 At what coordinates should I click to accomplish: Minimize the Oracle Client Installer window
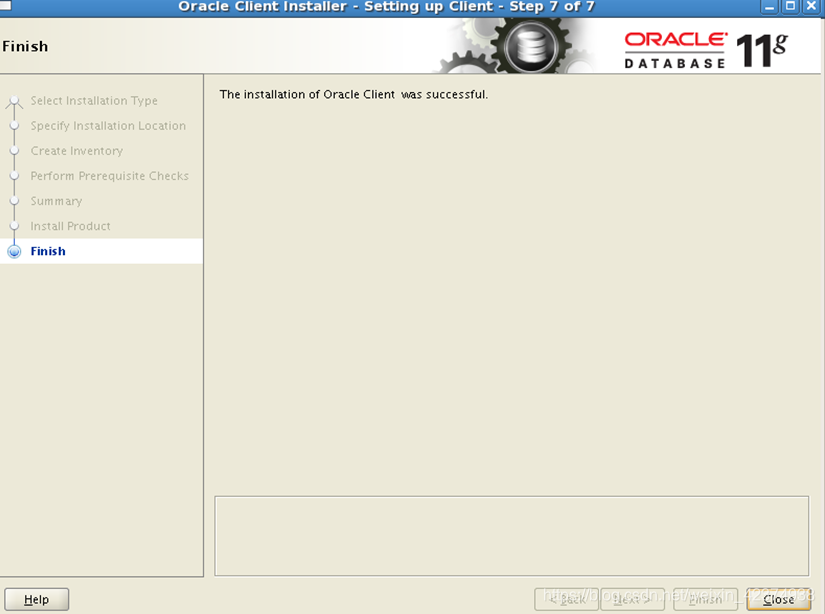click(769, 6)
